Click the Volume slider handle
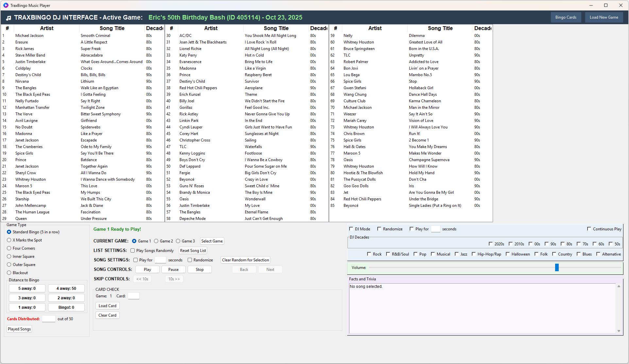This screenshot has width=629, height=364. (556, 268)
